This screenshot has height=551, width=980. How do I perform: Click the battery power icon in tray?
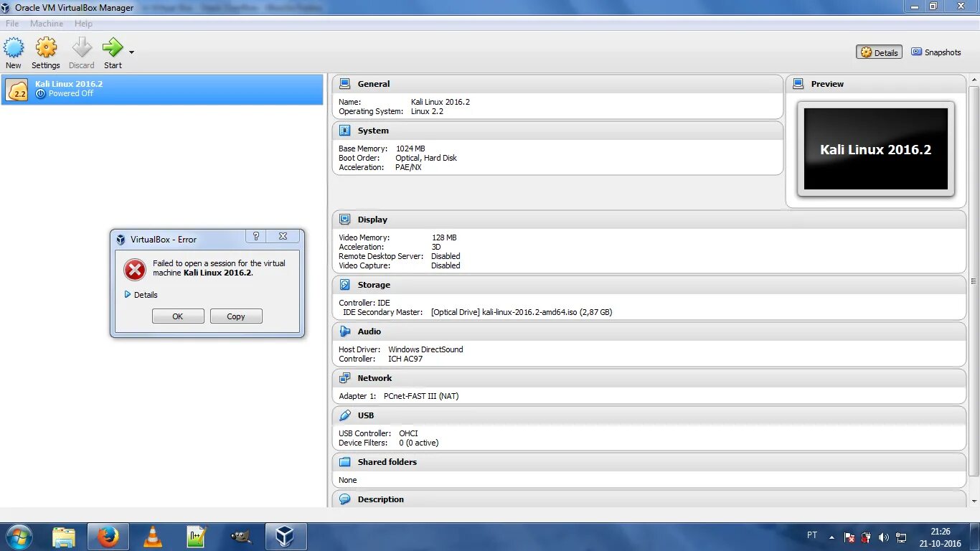(x=867, y=537)
